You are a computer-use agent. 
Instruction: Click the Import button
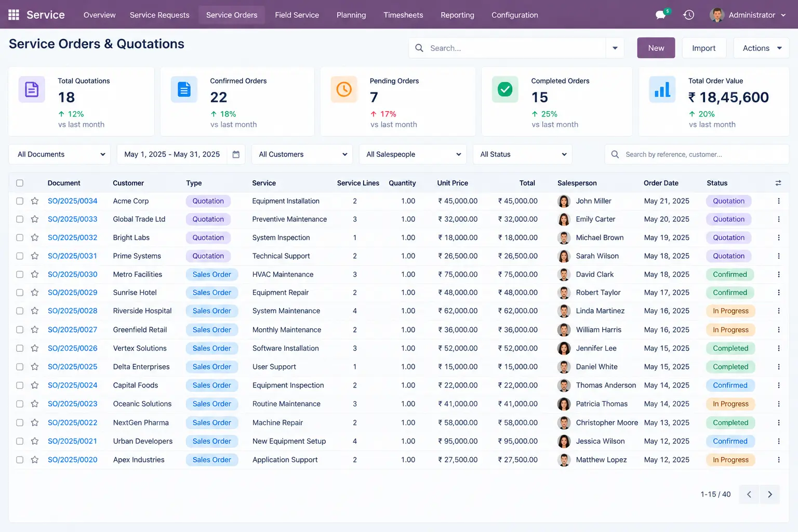(x=703, y=48)
